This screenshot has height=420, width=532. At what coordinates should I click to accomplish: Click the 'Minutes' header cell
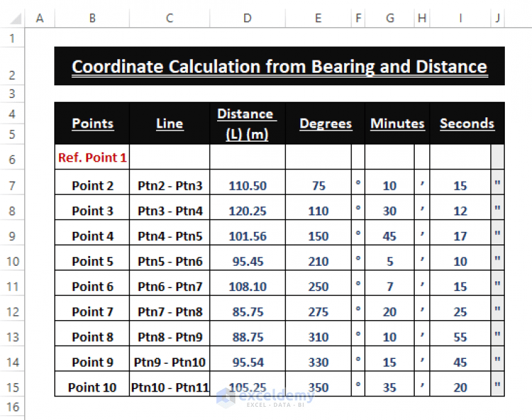[x=397, y=124]
